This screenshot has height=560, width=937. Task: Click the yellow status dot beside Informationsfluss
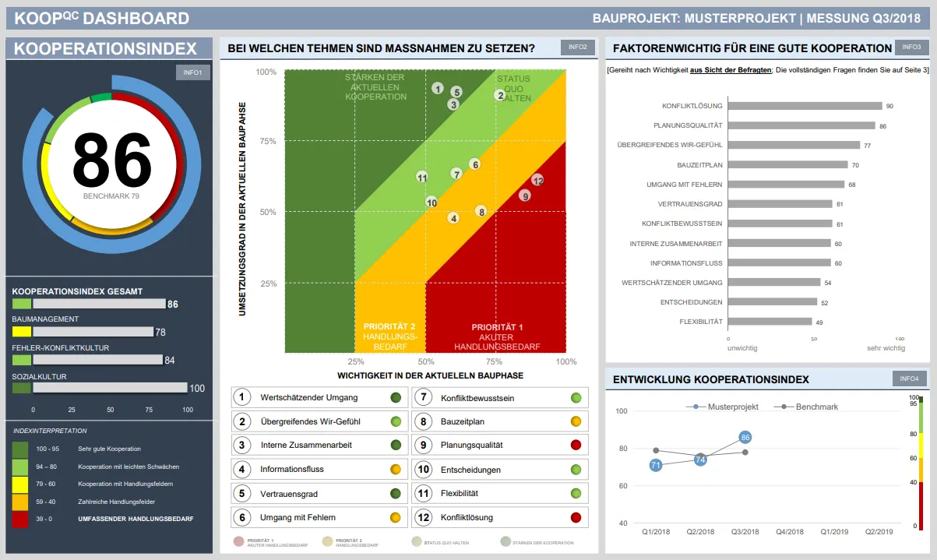[396, 470]
